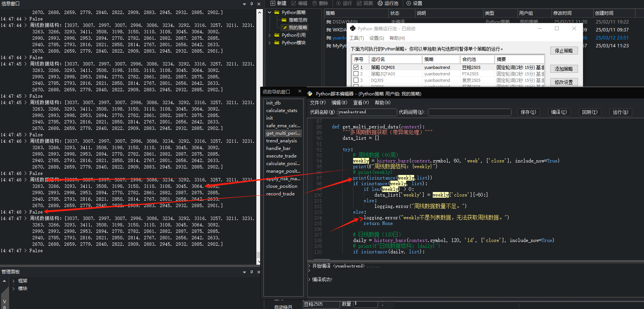
Task: Select calculate_stats in function navigator
Action: tap(282, 111)
